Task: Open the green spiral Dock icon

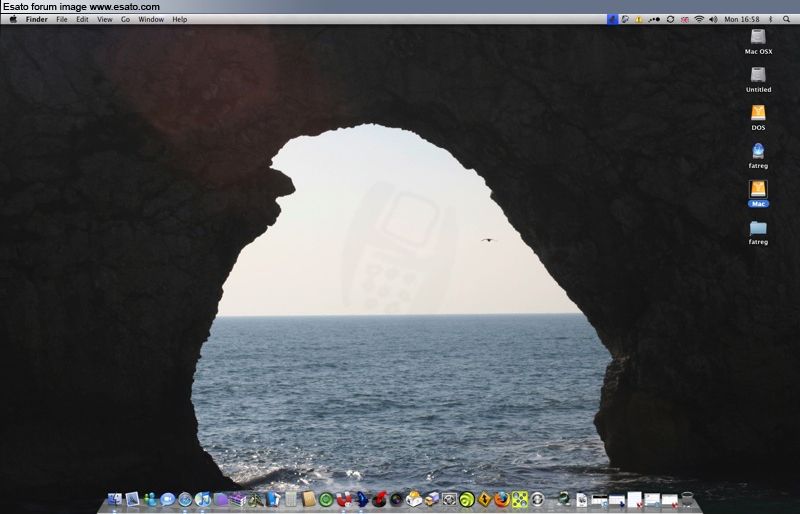Action: (x=466, y=499)
